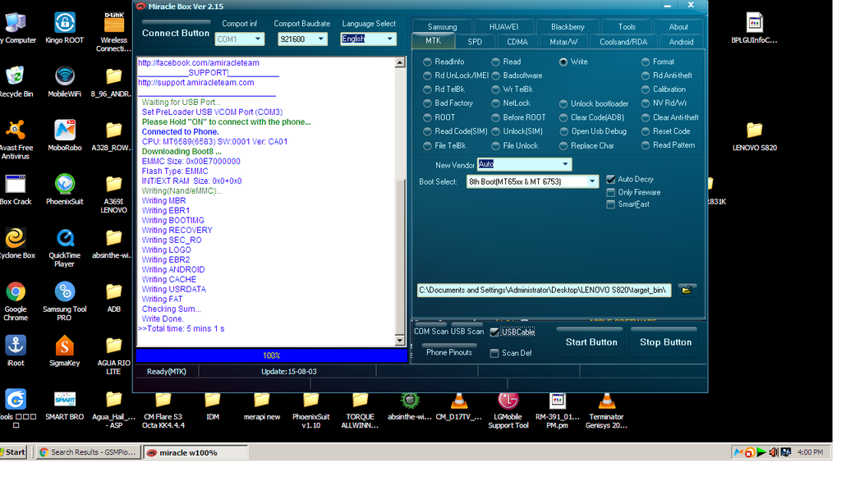841x504 pixels.
Task: Switch to the Android tab
Action: pos(681,41)
